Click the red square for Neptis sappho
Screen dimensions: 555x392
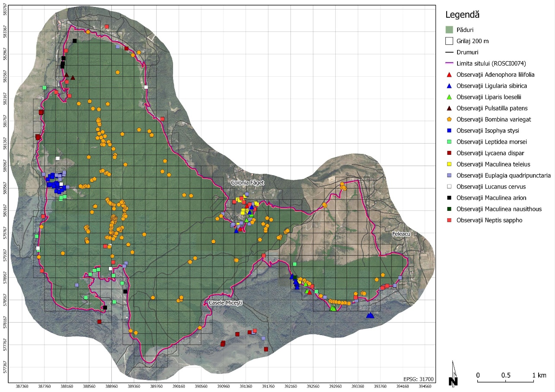(x=449, y=220)
